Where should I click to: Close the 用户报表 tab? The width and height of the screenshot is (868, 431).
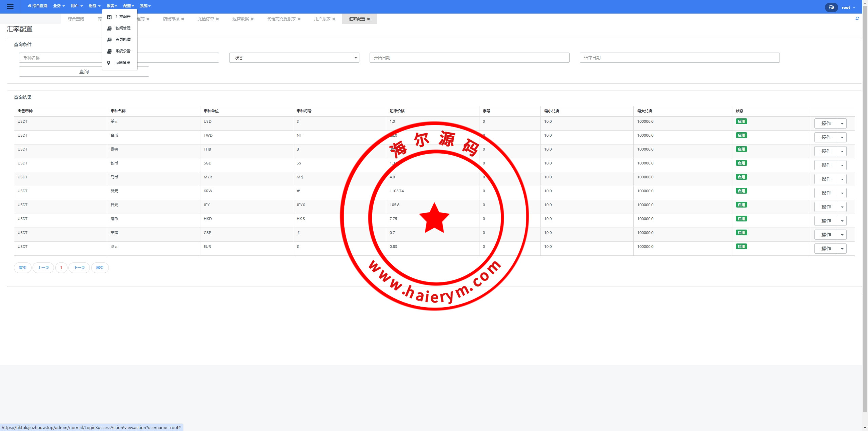point(334,19)
